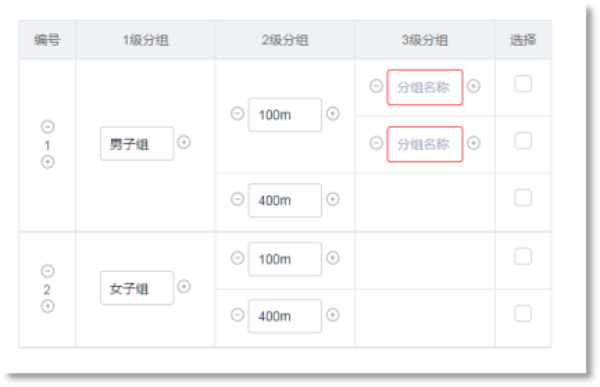Click the plus icon below row number 1
This screenshot has height=387, width=600.
(47, 162)
